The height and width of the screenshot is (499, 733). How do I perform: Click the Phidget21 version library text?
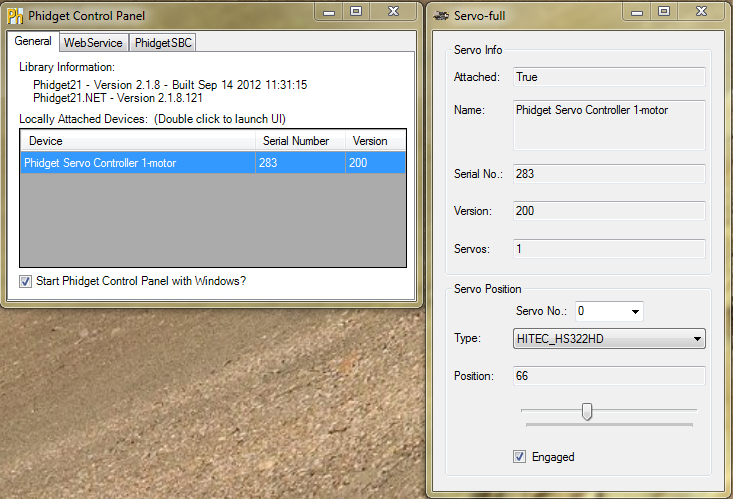click(x=170, y=85)
